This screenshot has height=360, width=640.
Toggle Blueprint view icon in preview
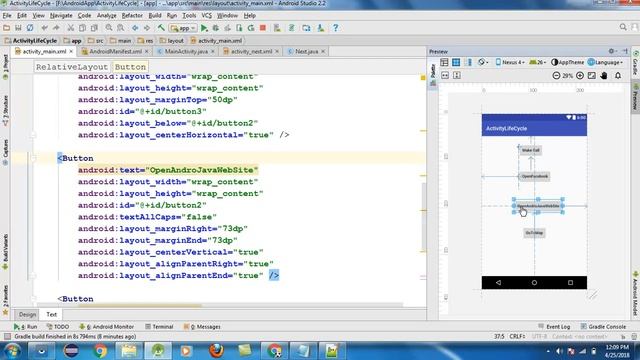pos(456,62)
